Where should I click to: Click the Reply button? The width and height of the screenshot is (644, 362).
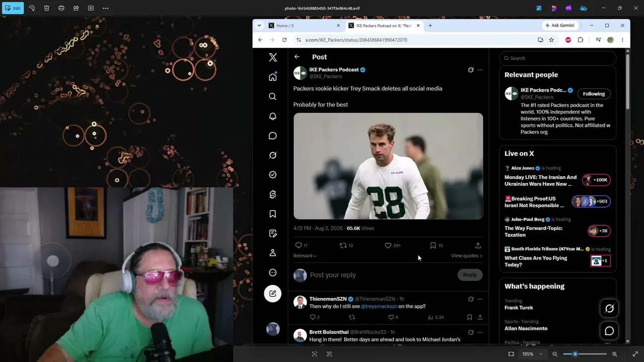pyautogui.click(x=470, y=275)
